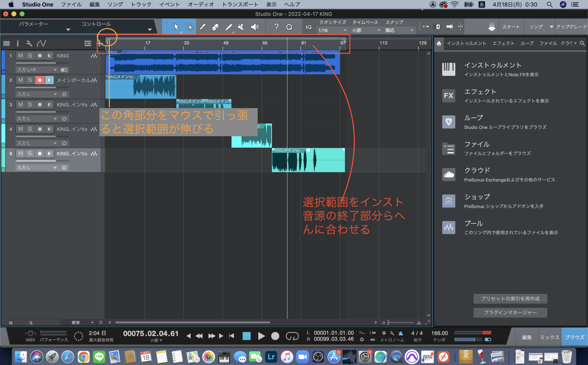Adjust the horizontal zoom slider below tracks
Image resolution: width=588 pixels, height=365 pixels.
pos(401,322)
